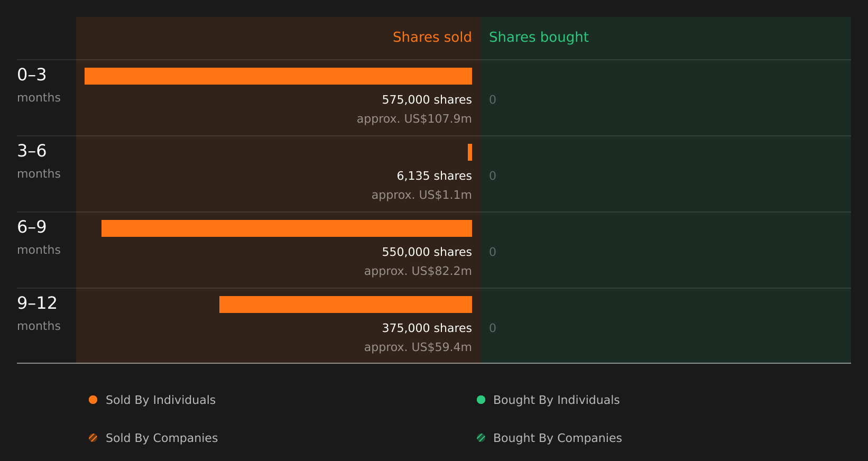Click the Bought By Companies striped icon

click(481, 438)
